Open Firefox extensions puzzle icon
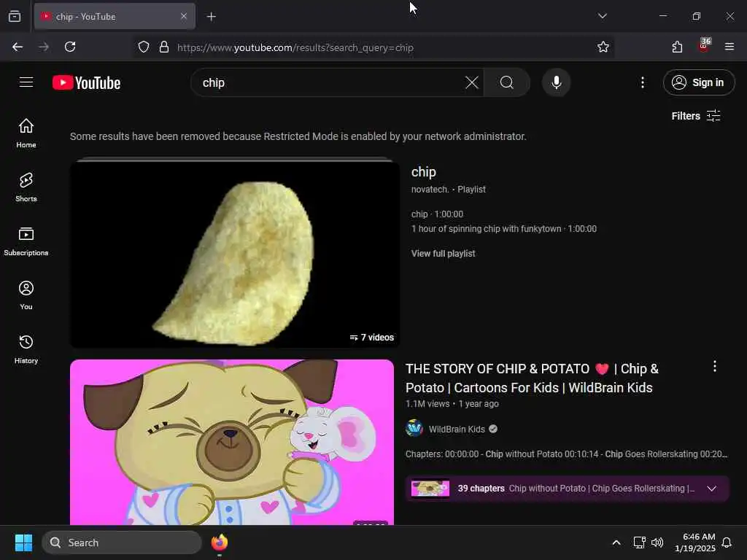Viewport: 747px width, 560px height. point(677,47)
